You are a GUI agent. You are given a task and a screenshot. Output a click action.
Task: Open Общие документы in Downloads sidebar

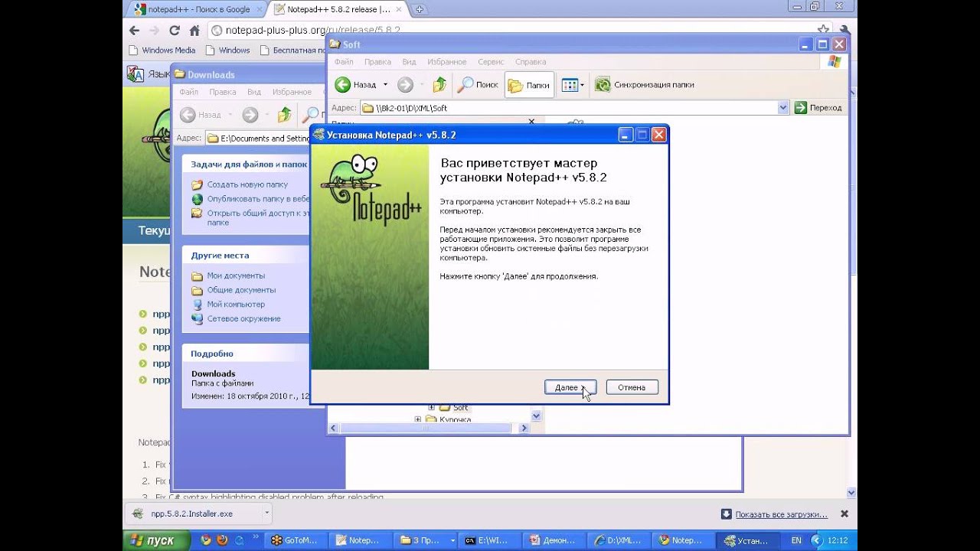[241, 290]
